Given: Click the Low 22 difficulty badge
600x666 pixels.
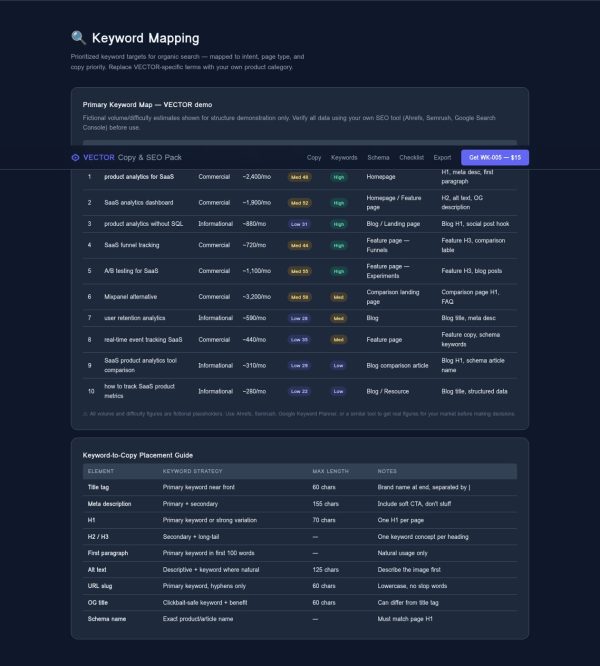Looking at the screenshot, I should click(x=299, y=392).
